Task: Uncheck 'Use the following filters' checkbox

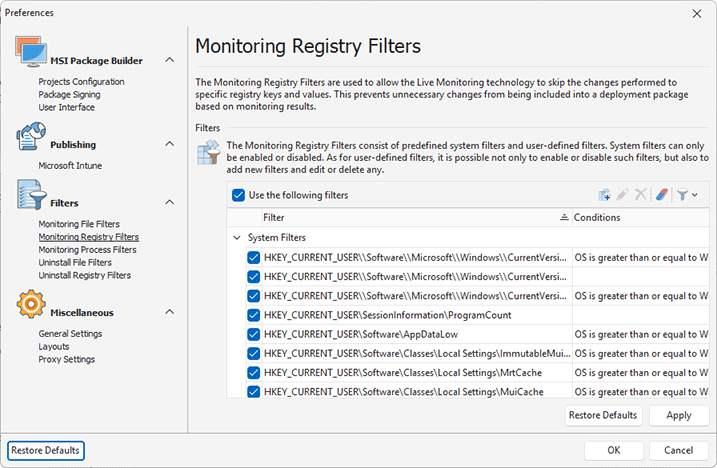Action: (x=238, y=195)
